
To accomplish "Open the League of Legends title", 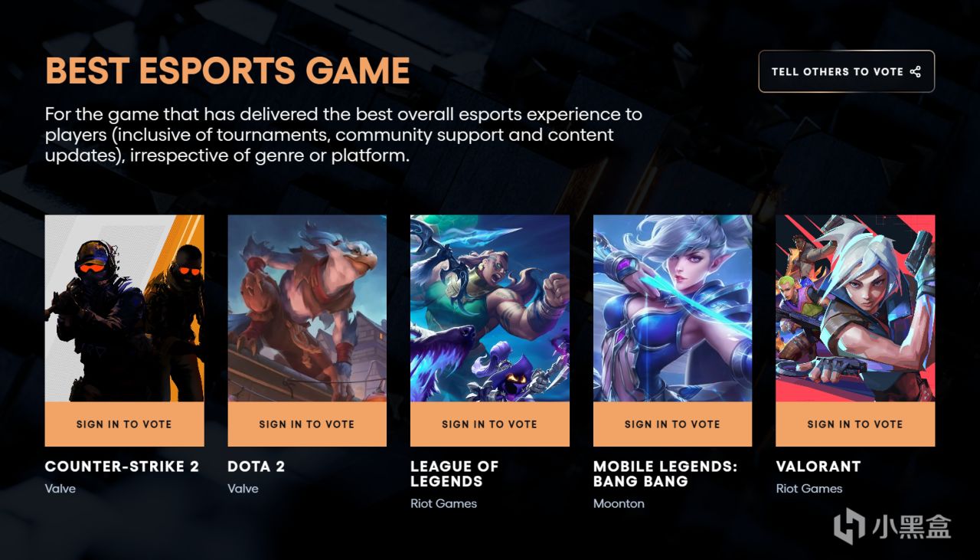I will [454, 474].
